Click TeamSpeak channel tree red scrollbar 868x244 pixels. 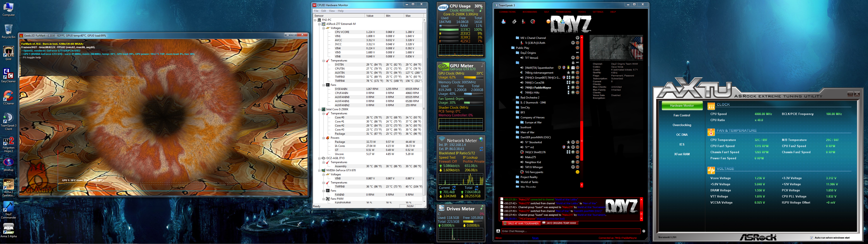582,111
